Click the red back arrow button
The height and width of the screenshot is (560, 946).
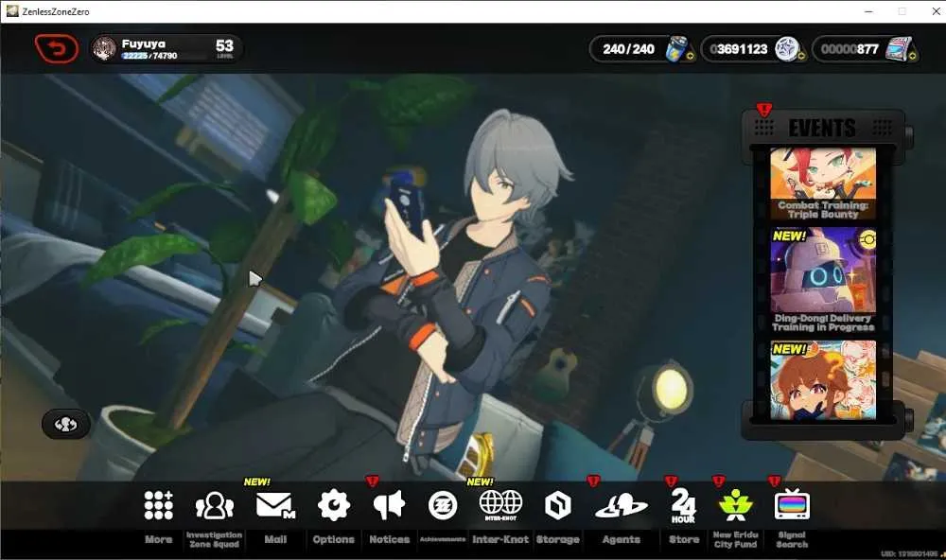coord(57,49)
